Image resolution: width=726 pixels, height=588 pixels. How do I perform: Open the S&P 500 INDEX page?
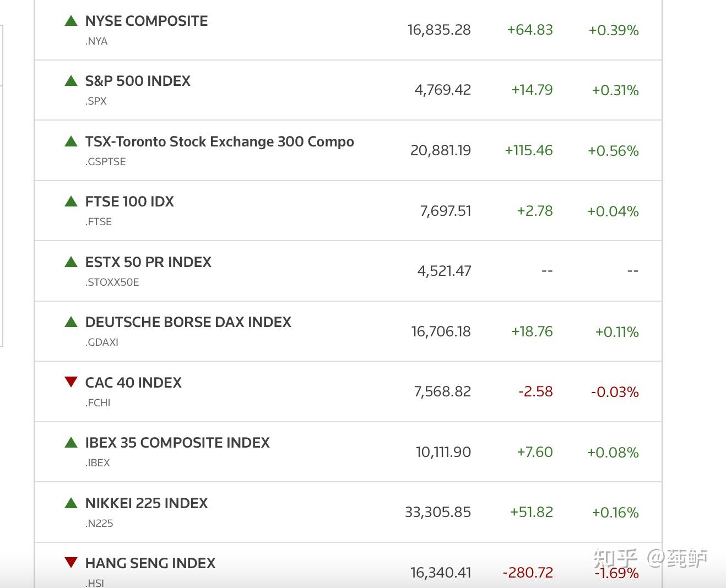[x=138, y=81]
